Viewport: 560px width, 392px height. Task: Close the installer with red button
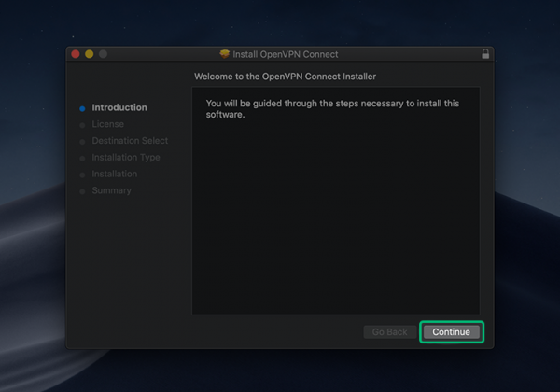[76, 54]
